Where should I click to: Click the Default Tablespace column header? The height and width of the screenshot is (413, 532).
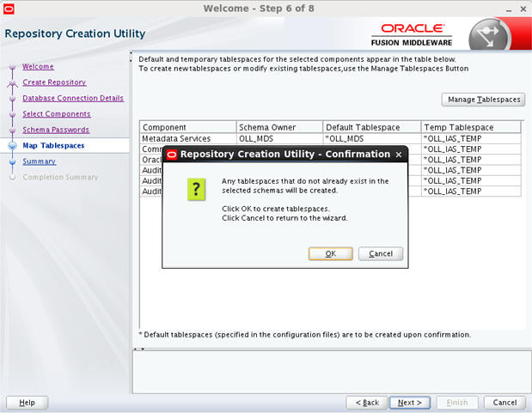(x=372, y=127)
